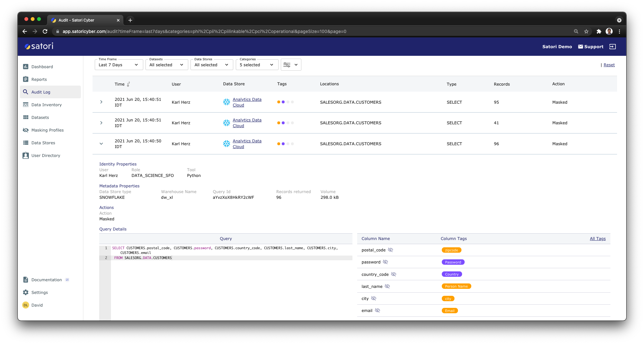The height and width of the screenshot is (344, 644).
Task: Click the orange Person Name tag
Action: point(456,286)
